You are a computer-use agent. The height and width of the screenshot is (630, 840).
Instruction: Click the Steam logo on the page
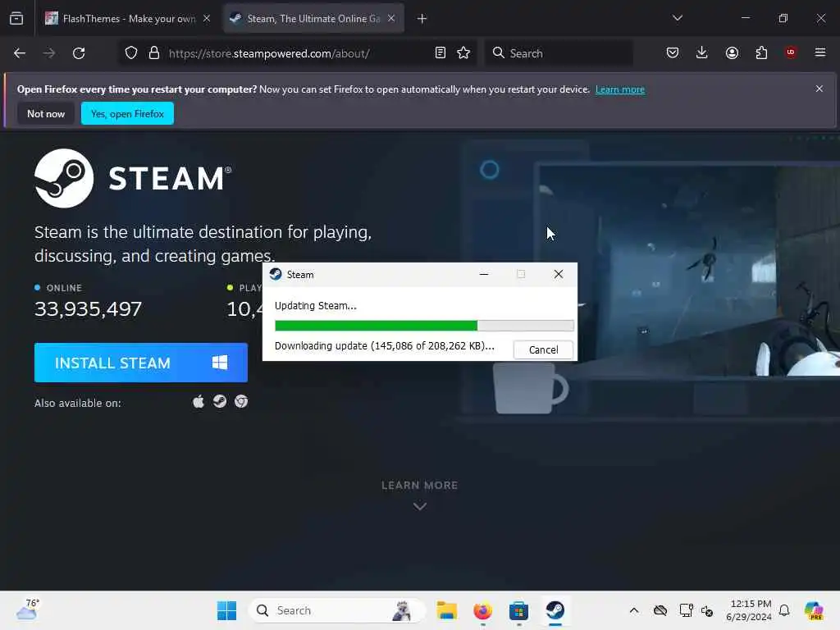click(x=133, y=178)
